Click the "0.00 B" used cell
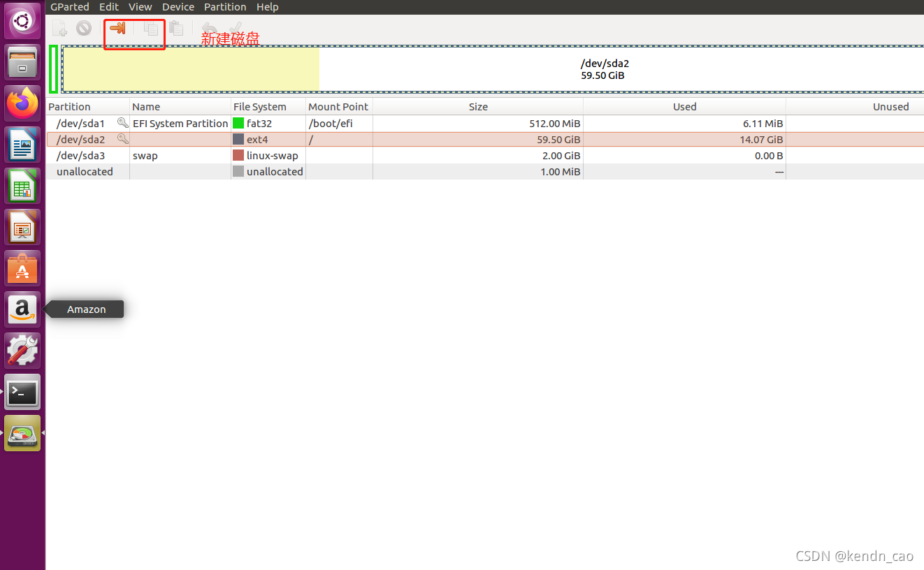 (x=769, y=155)
